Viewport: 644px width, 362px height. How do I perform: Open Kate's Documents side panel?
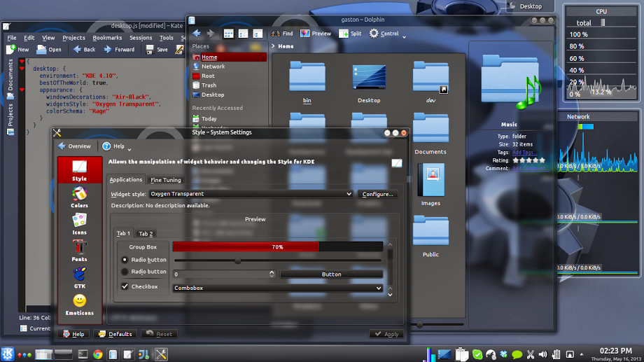10,79
